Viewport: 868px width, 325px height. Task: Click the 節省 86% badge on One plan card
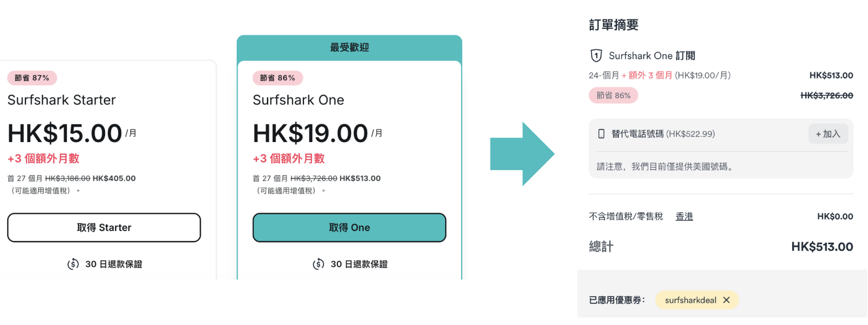tap(278, 78)
